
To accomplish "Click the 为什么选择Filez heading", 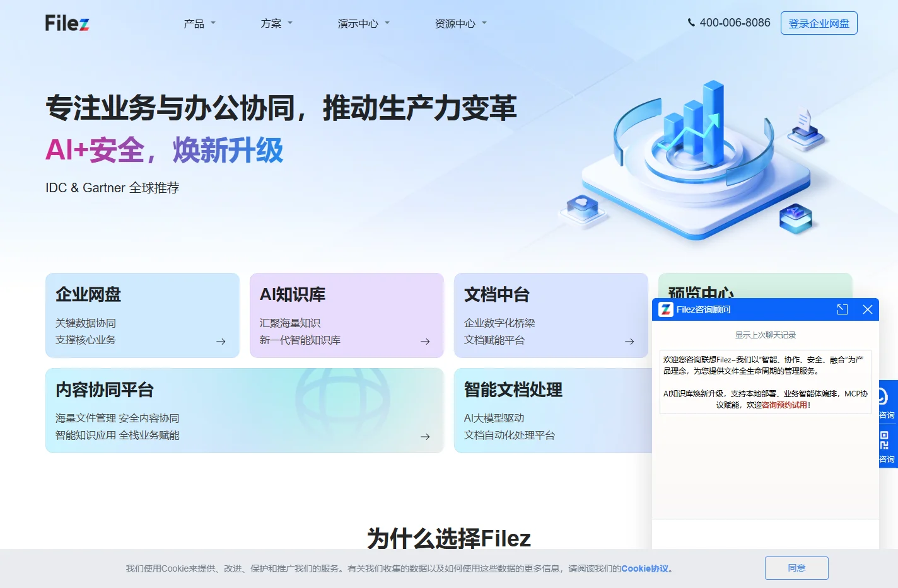I will pyautogui.click(x=449, y=538).
